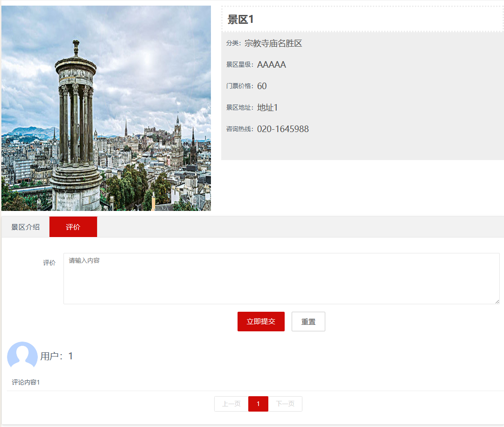Click the 立即提交 submit button
504x427 pixels.
pos(261,322)
